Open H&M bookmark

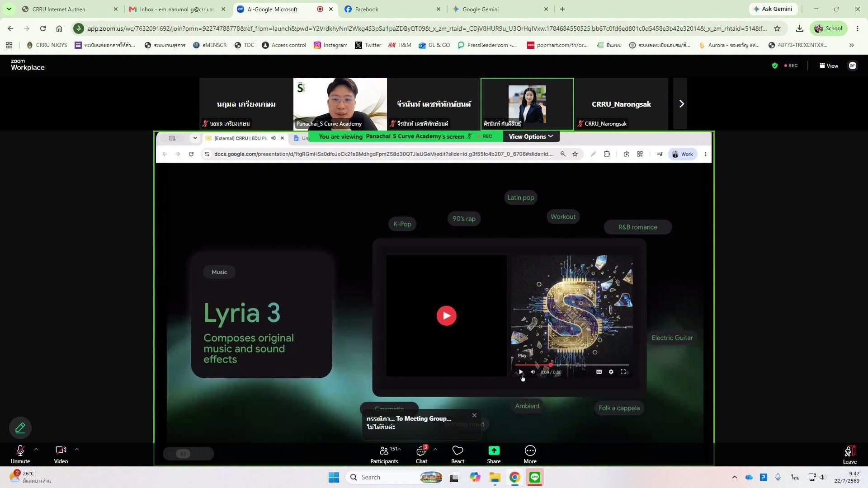[400, 45]
